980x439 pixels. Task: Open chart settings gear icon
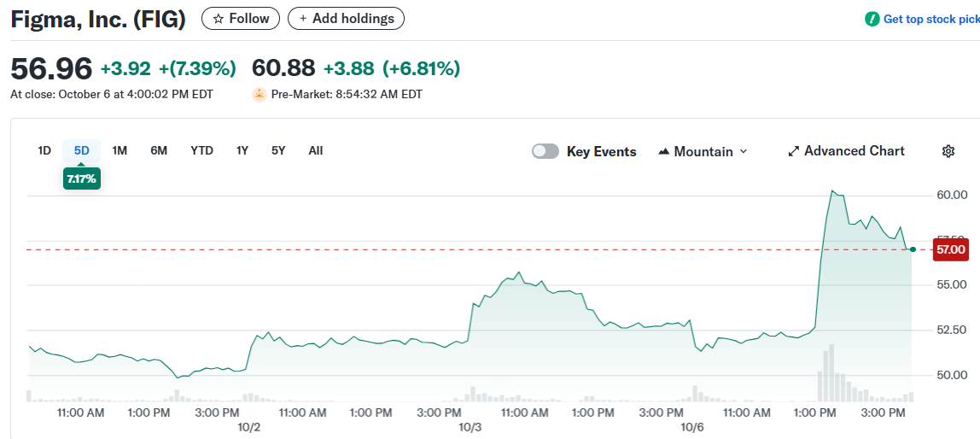point(948,151)
